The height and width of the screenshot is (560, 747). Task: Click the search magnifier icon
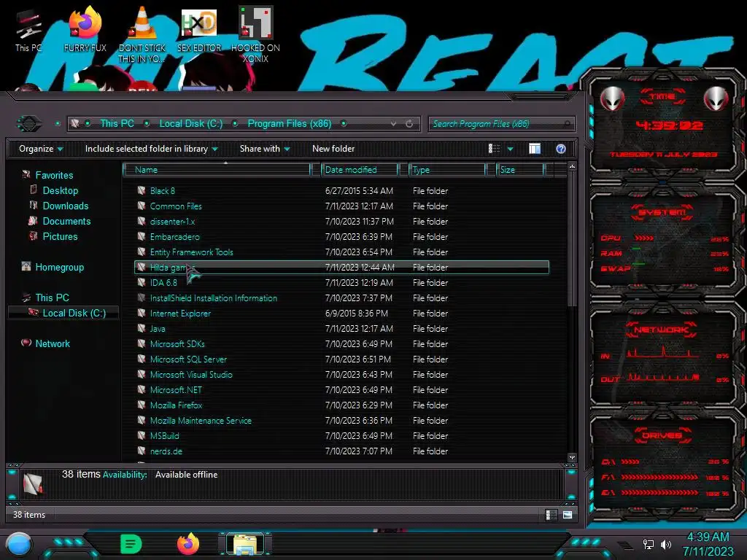click(567, 124)
